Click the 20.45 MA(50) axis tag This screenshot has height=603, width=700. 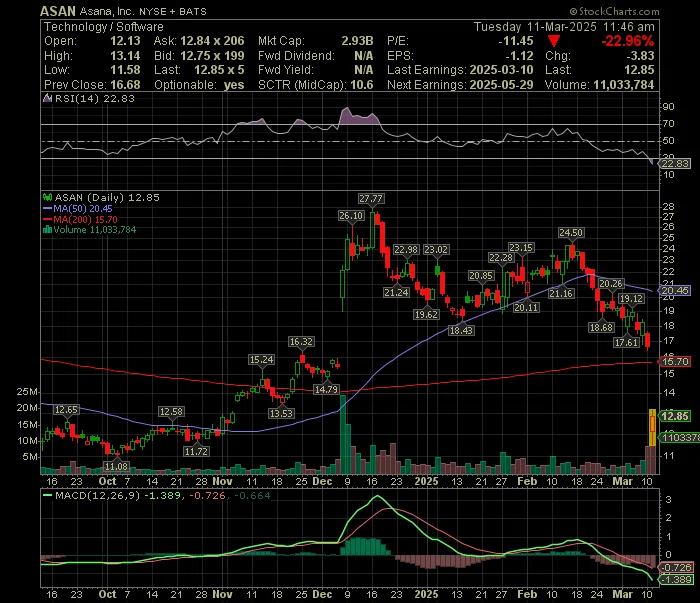coord(675,291)
